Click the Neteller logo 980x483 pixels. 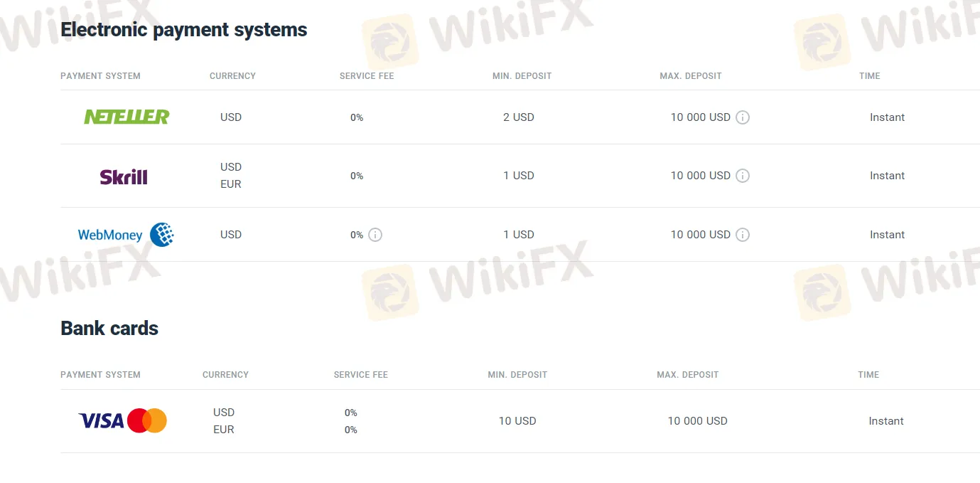point(126,117)
